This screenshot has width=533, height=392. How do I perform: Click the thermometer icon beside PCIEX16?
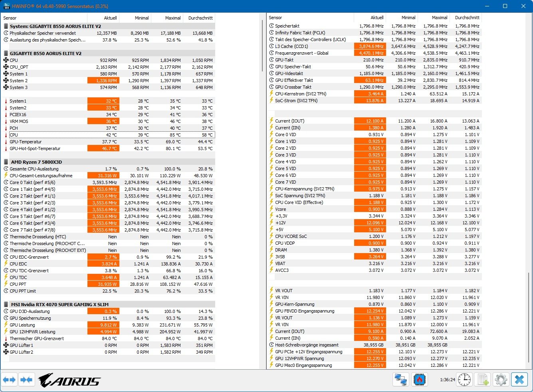click(6, 115)
